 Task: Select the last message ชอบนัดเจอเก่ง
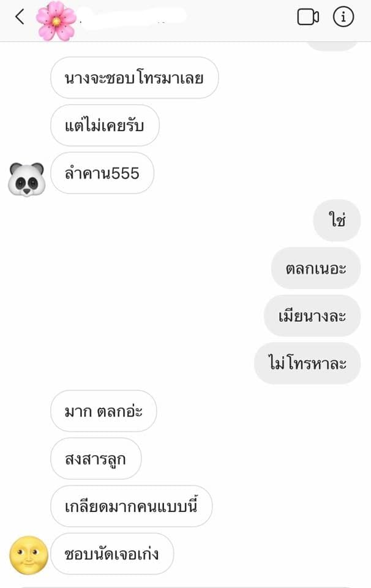pos(112,554)
